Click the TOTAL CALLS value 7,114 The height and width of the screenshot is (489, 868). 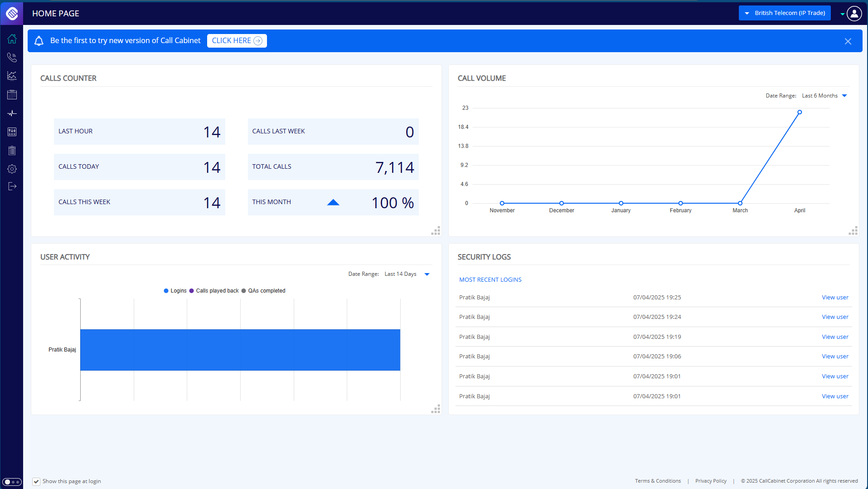click(x=395, y=167)
